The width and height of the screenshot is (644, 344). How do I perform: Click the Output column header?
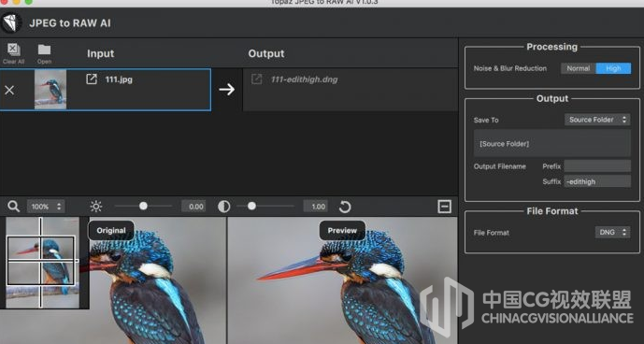(266, 53)
